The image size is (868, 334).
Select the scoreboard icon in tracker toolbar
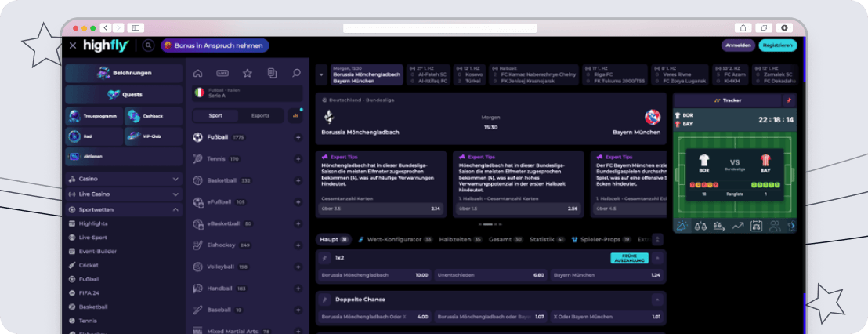pyautogui.click(x=756, y=226)
